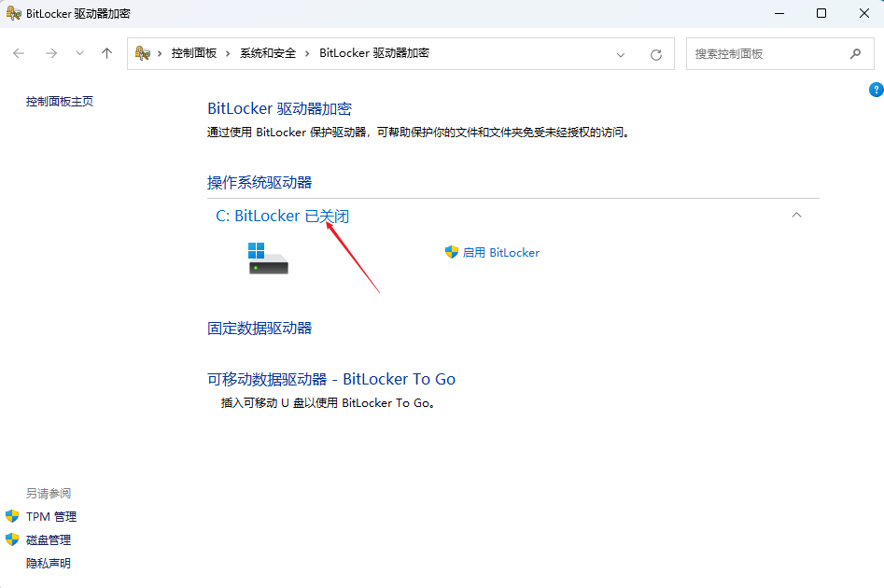Maximize the BitLocker window
This screenshot has height=588, width=884.
pos(821,13)
